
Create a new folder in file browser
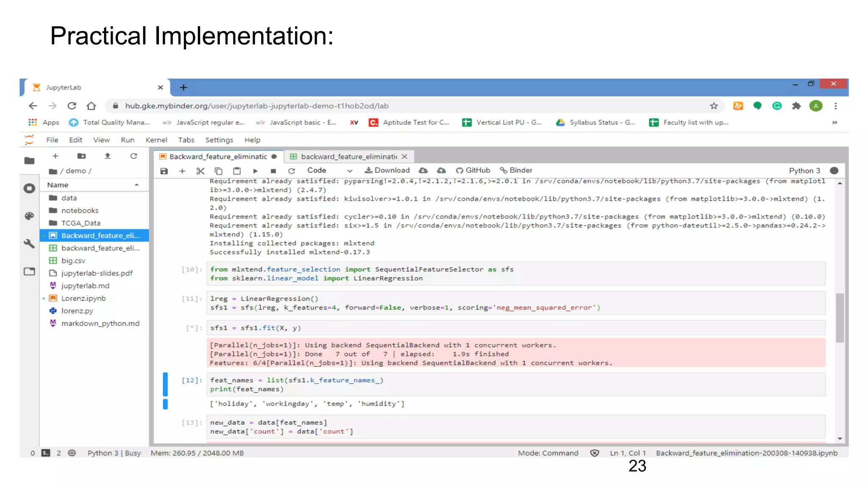(81, 156)
